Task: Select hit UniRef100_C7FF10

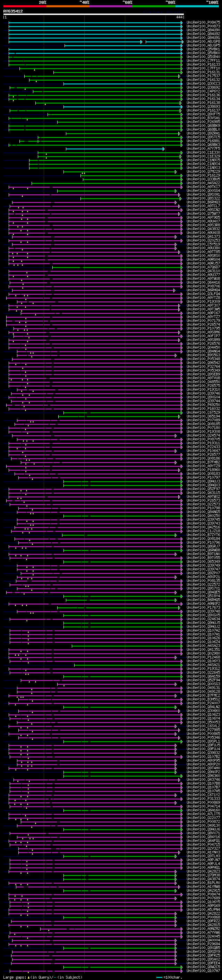Action: pyautogui.click(x=203, y=68)
